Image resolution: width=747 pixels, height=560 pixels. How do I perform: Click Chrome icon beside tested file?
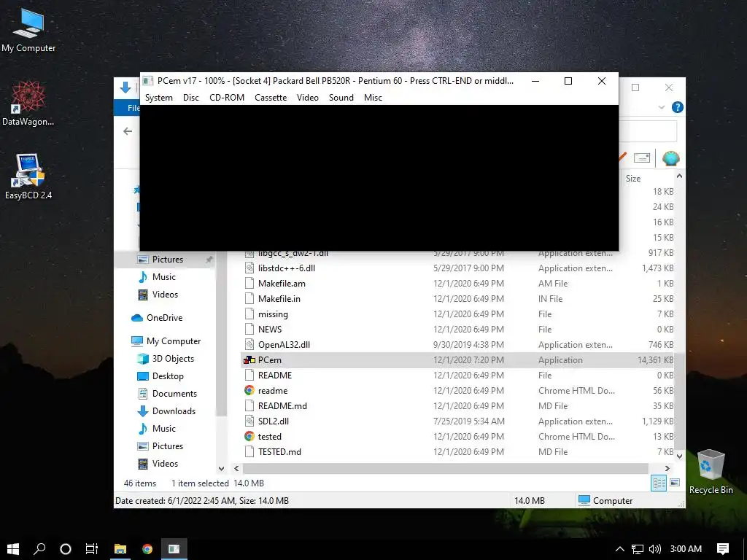pyautogui.click(x=249, y=437)
